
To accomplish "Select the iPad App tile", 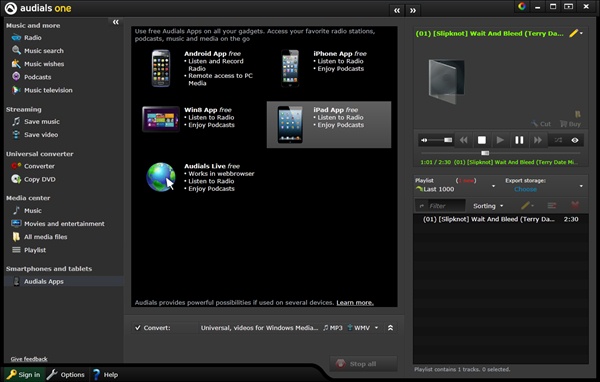I will click(x=329, y=124).
